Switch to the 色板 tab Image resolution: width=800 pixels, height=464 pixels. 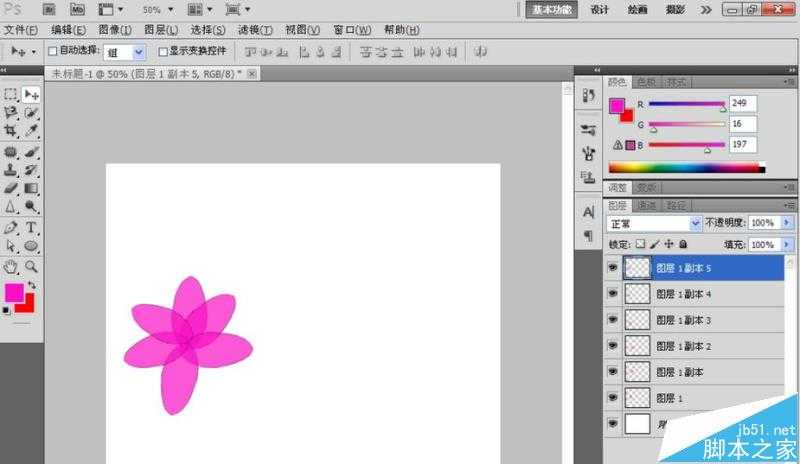pyautogui.click(x=646, y=81)
